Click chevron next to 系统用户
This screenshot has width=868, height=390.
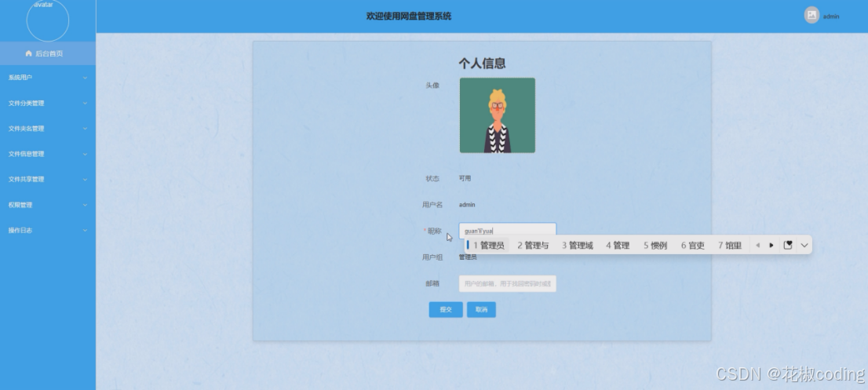tap(85, 78)
